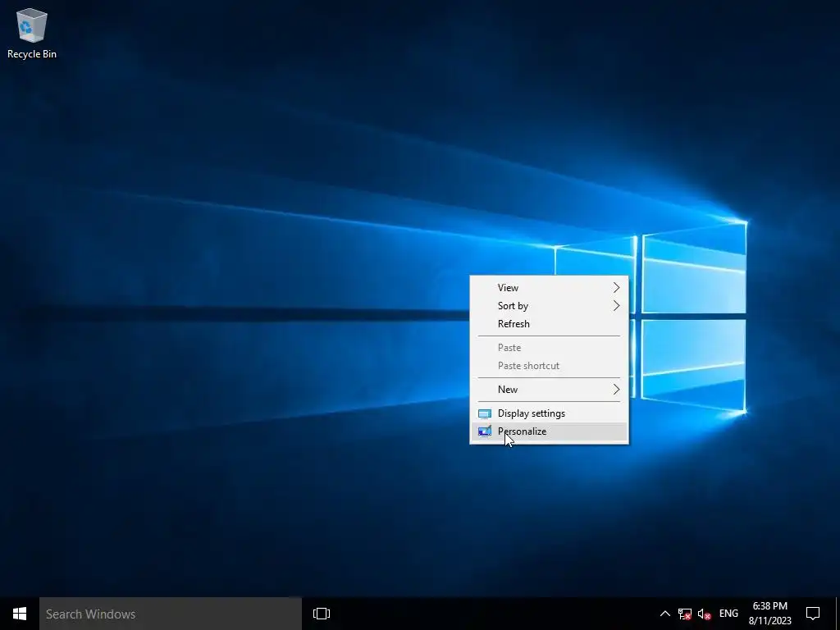Click the ENG language indicator
840x630 pixels.
[728, 614]
